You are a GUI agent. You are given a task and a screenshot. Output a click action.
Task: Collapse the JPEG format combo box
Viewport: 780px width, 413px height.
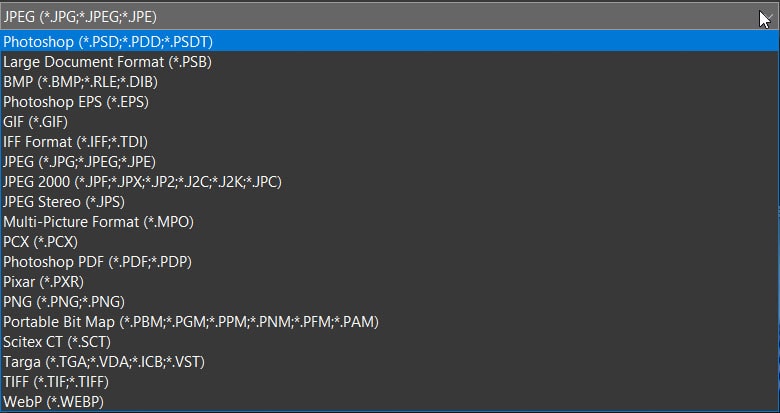[390, 17]
